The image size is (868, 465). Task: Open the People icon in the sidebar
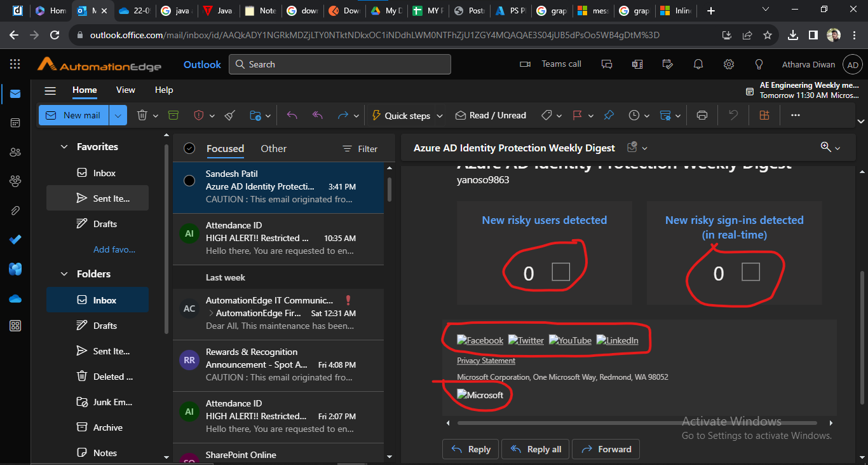coord(15,151)
